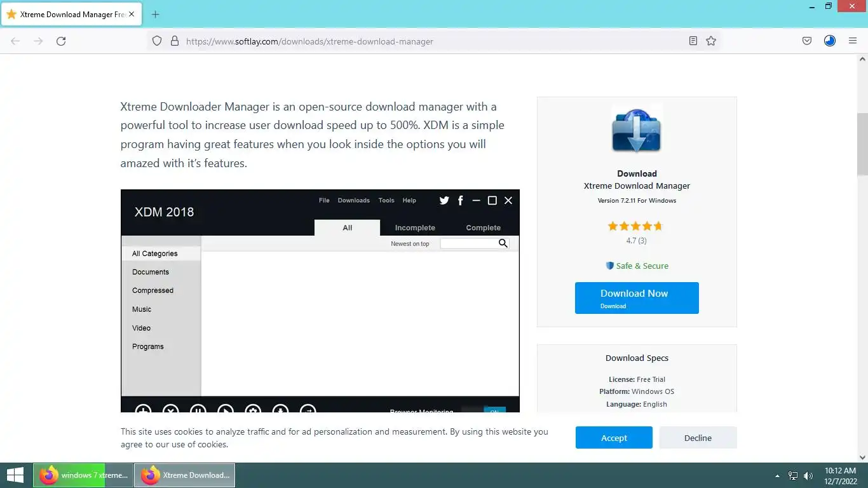This screenshot has width=868, height=488.
Task: Select Compressed category in XDM sidebar
Action: 153,290
